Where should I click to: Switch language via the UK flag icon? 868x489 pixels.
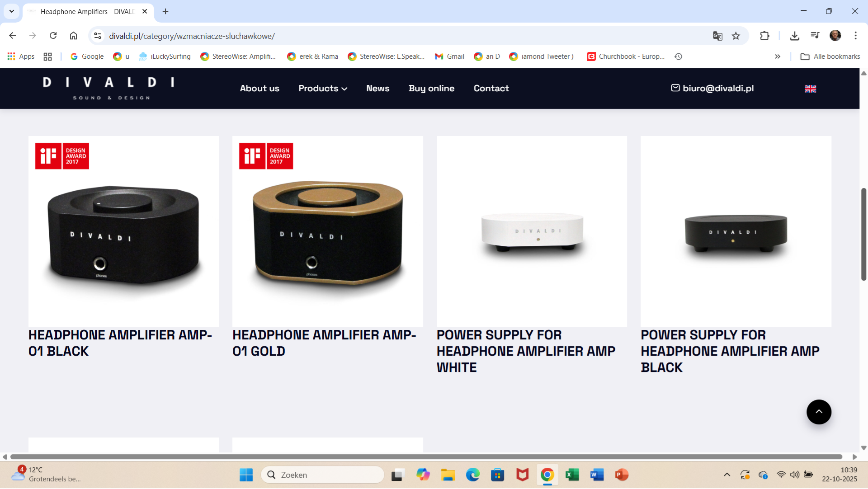point(810,89)
